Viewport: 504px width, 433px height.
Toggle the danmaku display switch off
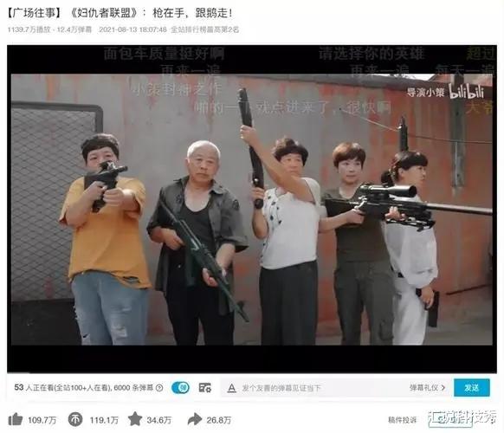[181, 388]
